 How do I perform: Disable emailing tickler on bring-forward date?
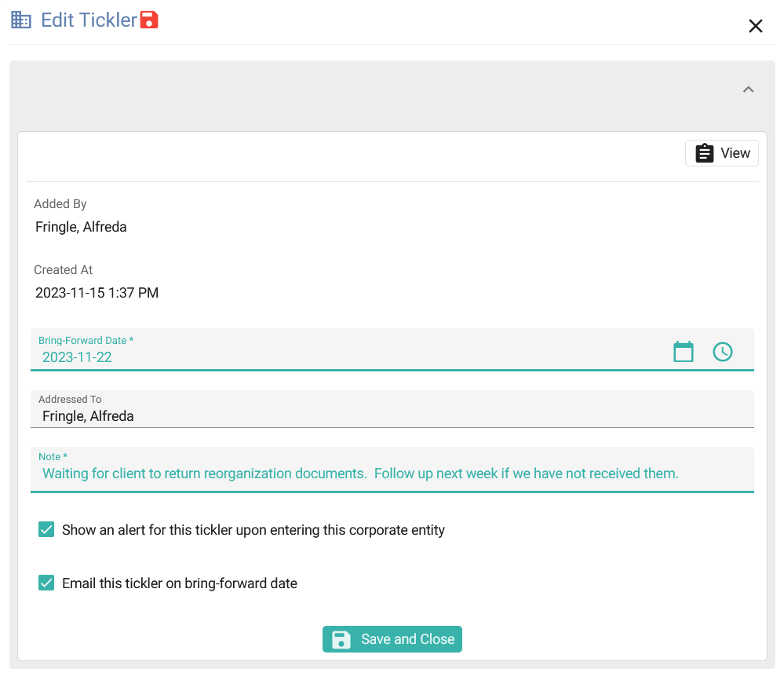coord(46,583)
